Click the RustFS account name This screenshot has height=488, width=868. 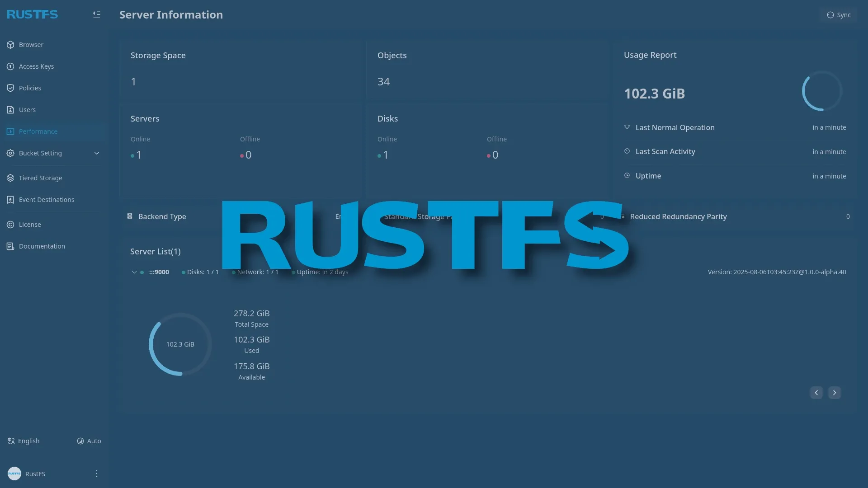[35, 474]
